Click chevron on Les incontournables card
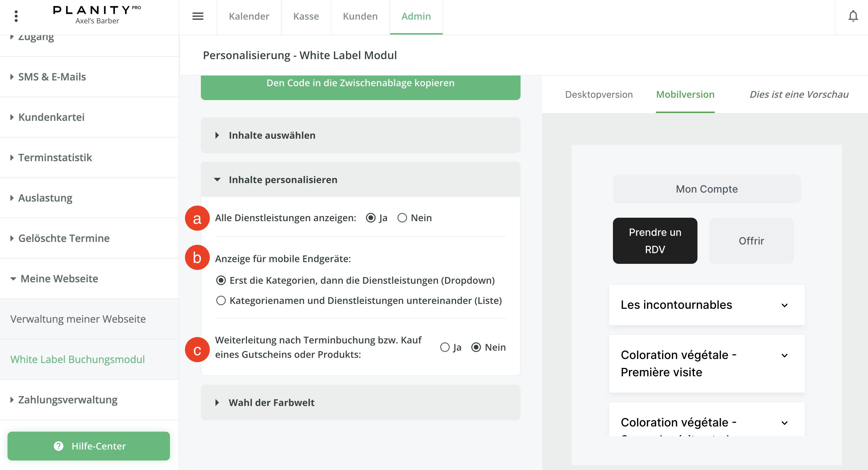 pos(784,305)
